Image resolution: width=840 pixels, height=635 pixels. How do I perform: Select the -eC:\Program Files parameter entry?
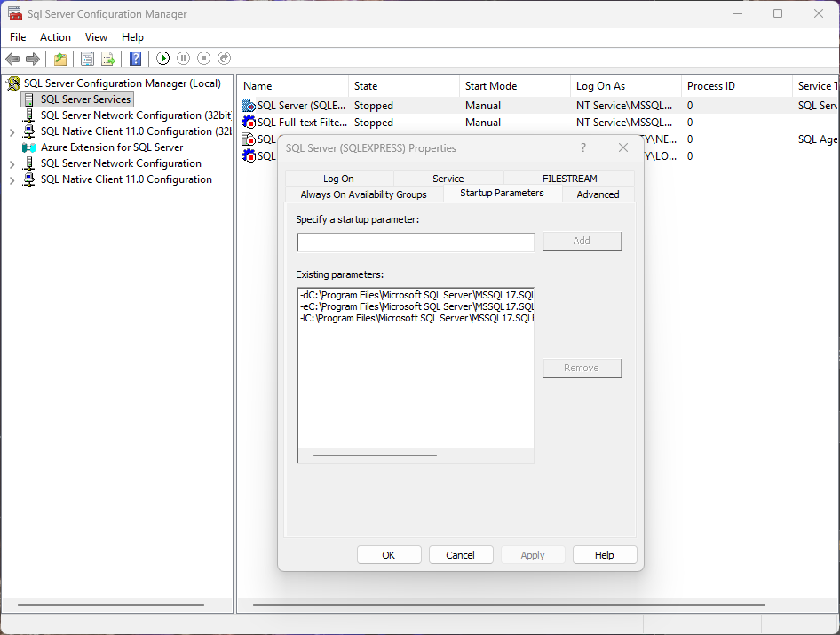(x=416, y=306)
